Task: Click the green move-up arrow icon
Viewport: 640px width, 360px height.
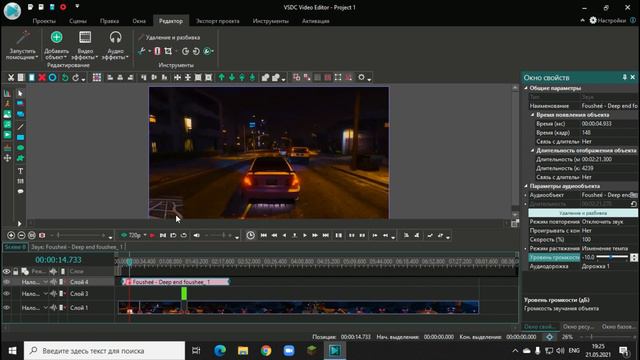Action: pos(221,78)
